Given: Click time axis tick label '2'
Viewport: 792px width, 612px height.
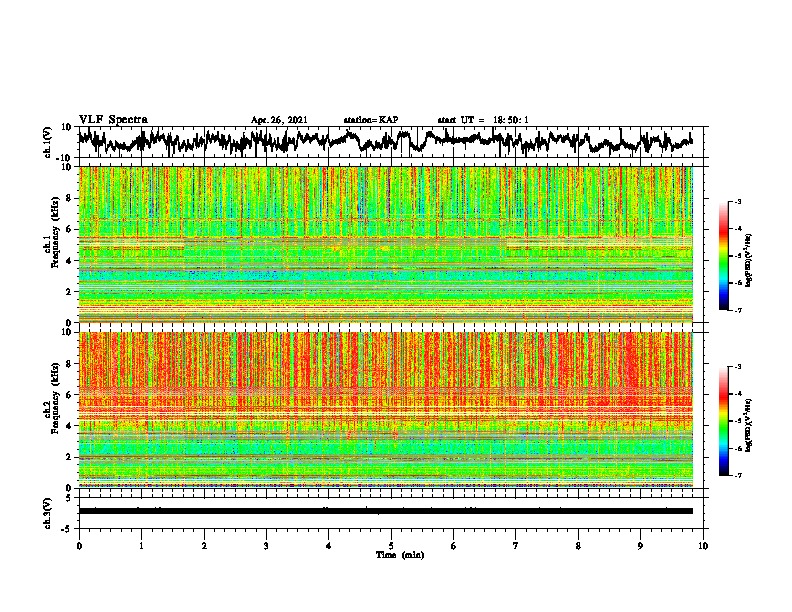Looking at the screenshot, I should [x=204, y=546].
